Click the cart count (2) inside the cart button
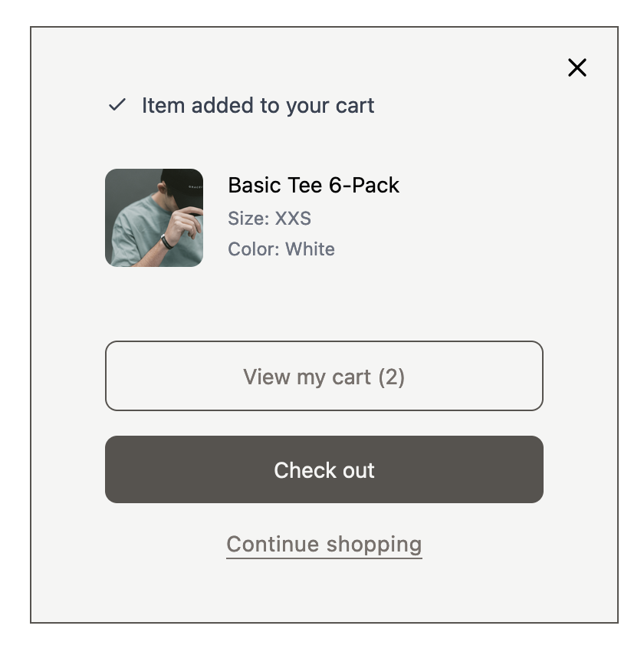 [x=390, y=377]
